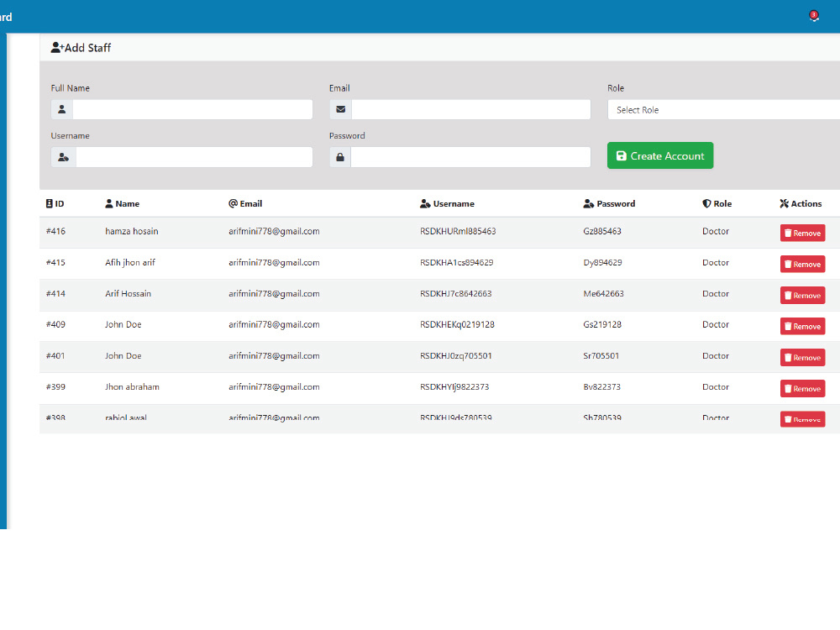The height and width of the screenshot is (630, 840).
Task: Click the name hamza hosain
Action: [132, 232]
